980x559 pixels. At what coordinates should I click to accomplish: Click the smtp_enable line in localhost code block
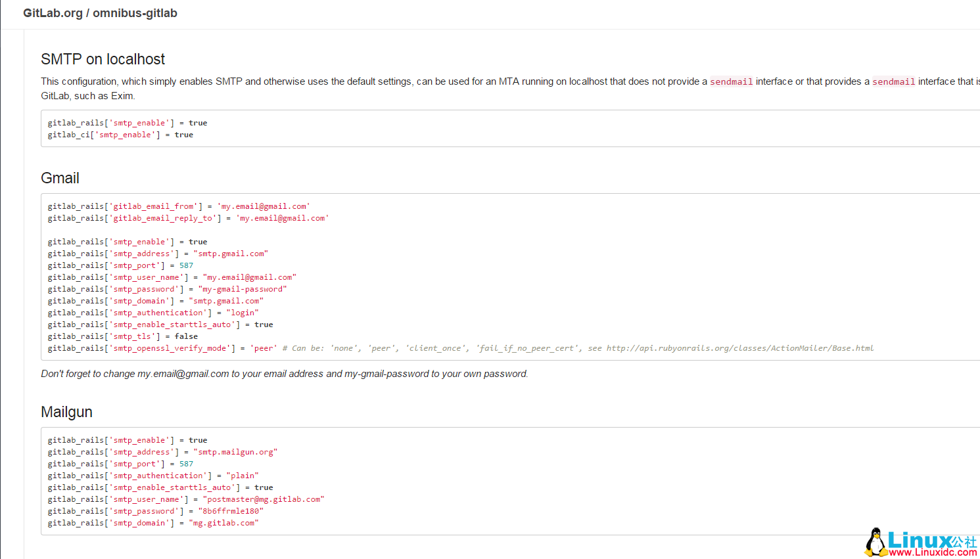(127, 122)
